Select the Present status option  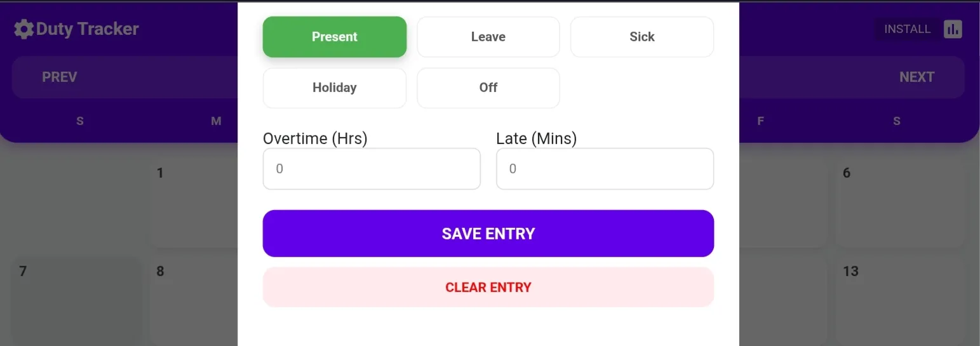(335, 37)
